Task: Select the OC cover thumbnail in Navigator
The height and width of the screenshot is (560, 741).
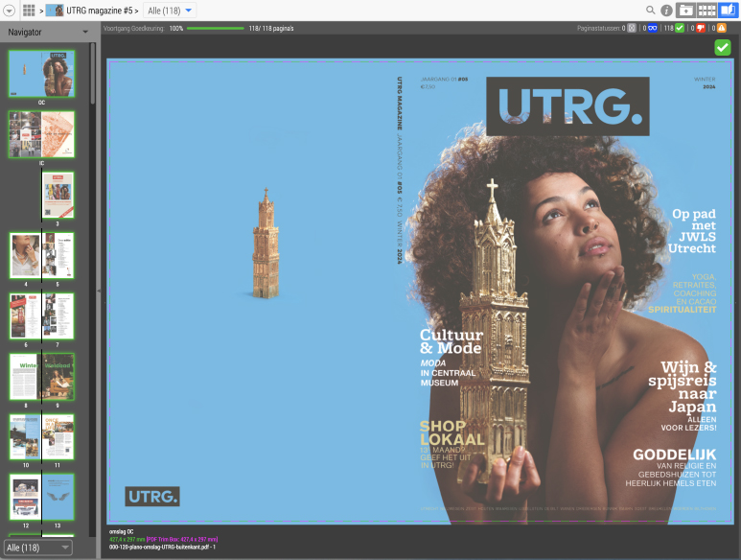Action: tap(41, 74)
